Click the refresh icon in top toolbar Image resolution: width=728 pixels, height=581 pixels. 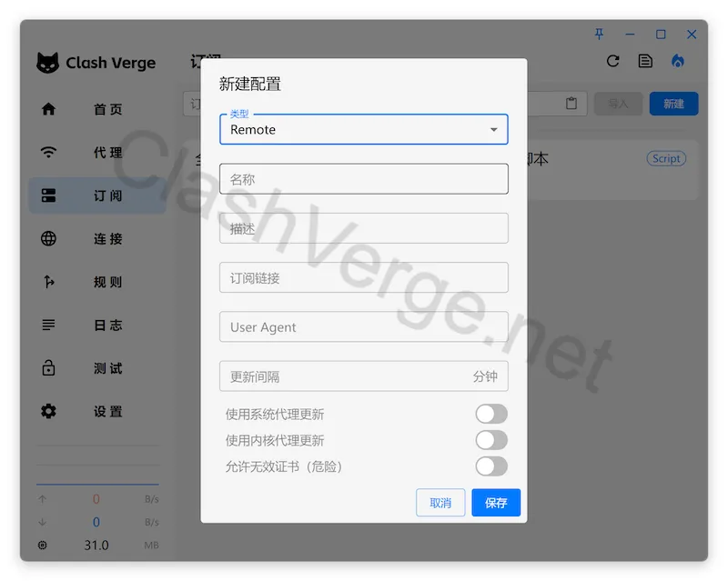612,61
